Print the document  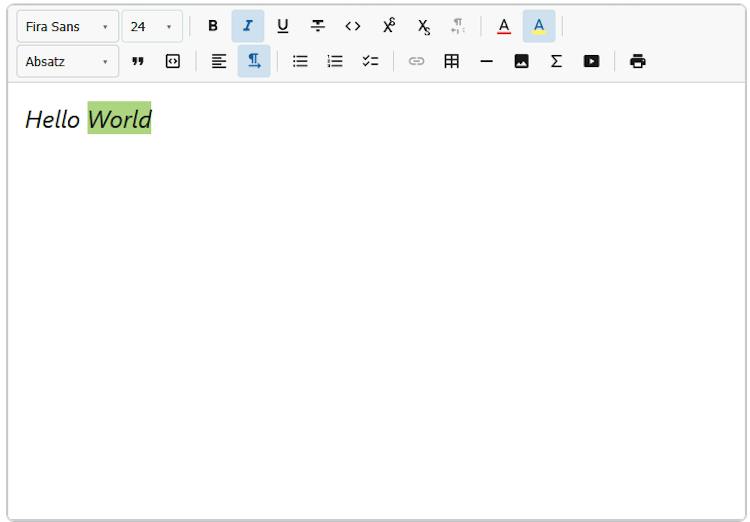point(638,61)
